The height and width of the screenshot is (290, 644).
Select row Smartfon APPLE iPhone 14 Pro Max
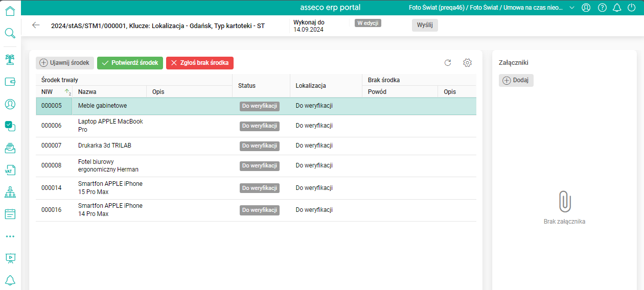tap(256, 210)
